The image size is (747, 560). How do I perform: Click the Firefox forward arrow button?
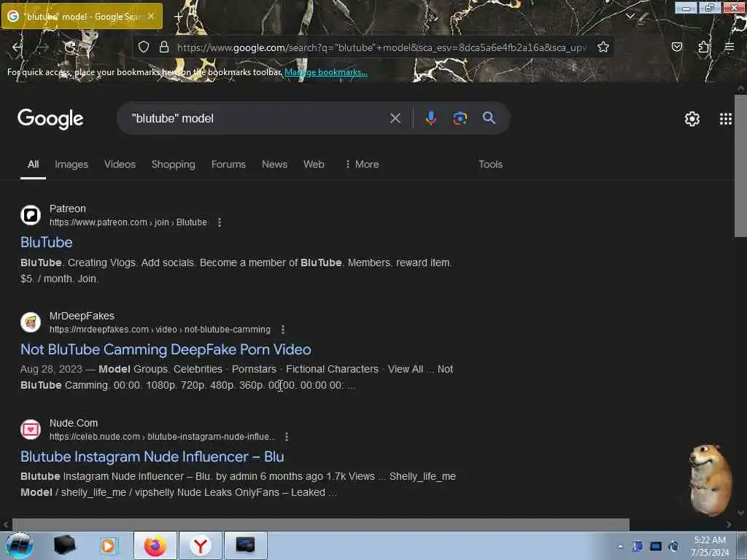coord(44,47)
